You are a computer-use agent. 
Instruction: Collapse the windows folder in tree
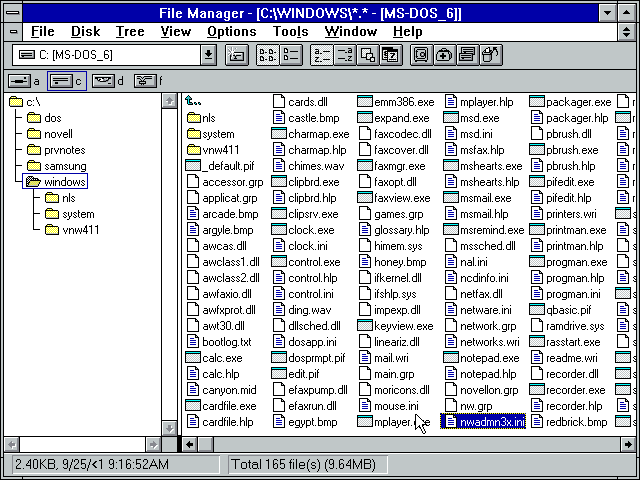click(x=55, y=182)
